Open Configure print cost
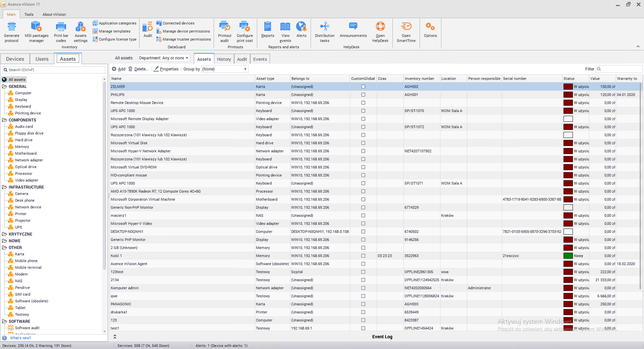The image size is (644, 349). (245, 27)
